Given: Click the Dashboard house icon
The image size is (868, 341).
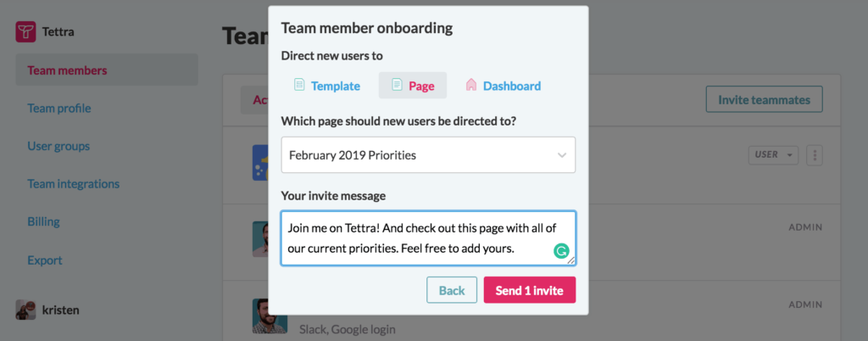Looking at the screenshot, I should 471,85.
